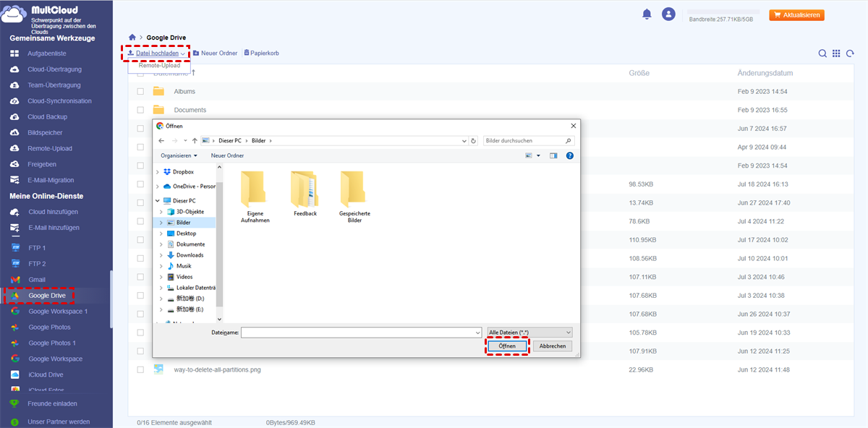
Task: Collapse the Dieser PC tree node
Action: (x=158, y=201)
